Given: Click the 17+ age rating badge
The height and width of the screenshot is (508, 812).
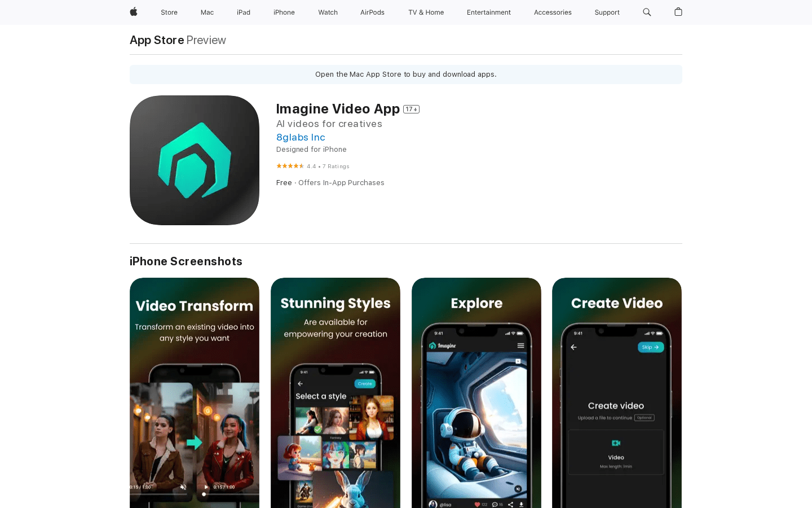Looking at the screenshot, I should click(x=411, y=110).
